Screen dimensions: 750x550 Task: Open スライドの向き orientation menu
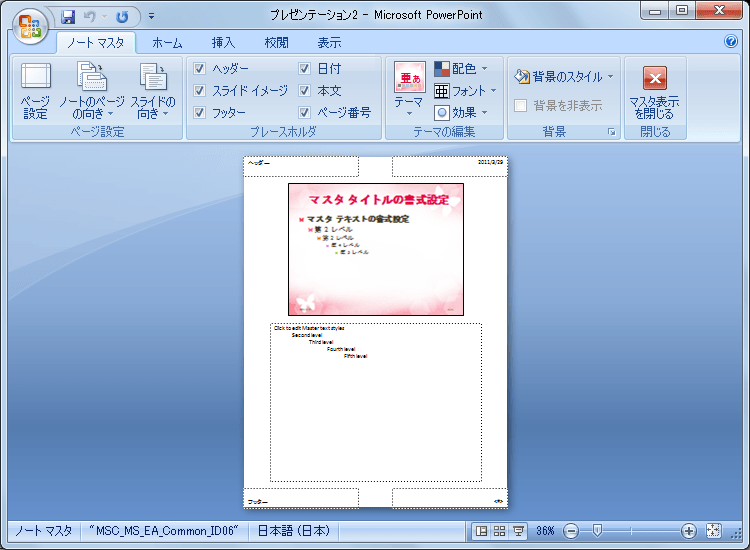[x=153, y=90]
